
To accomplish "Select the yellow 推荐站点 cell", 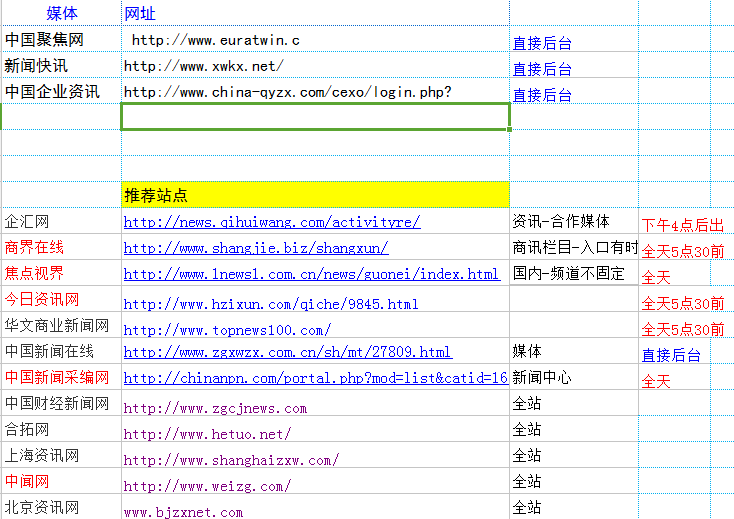I will point(316,195).
